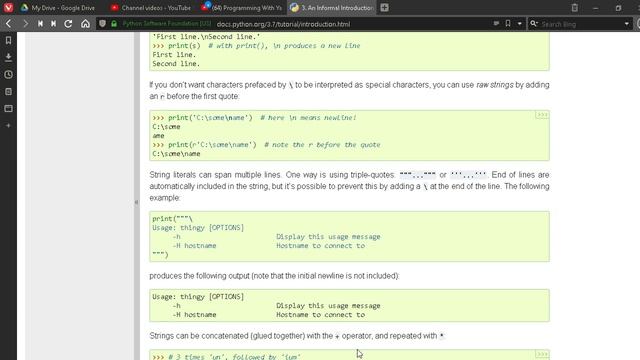Click the fast forward button

pyautogui.click(x=53, y=24)
